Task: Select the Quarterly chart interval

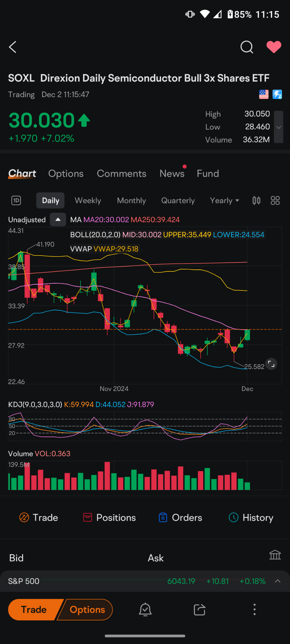Action: 178,201
